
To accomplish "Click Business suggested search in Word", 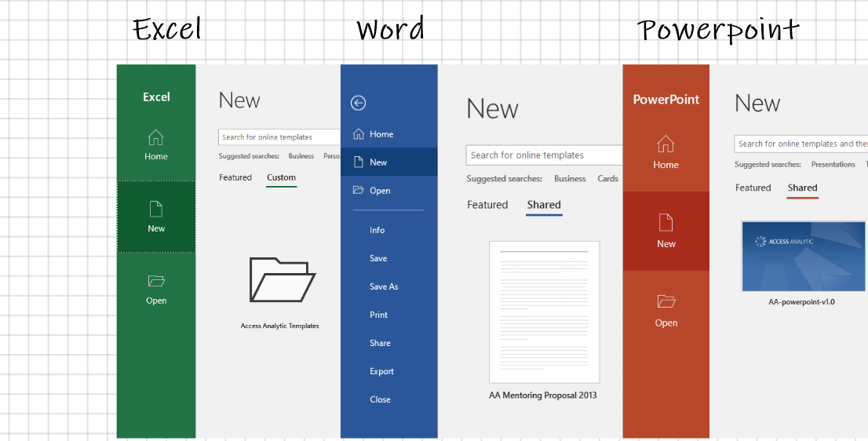I will coord(570,179).
